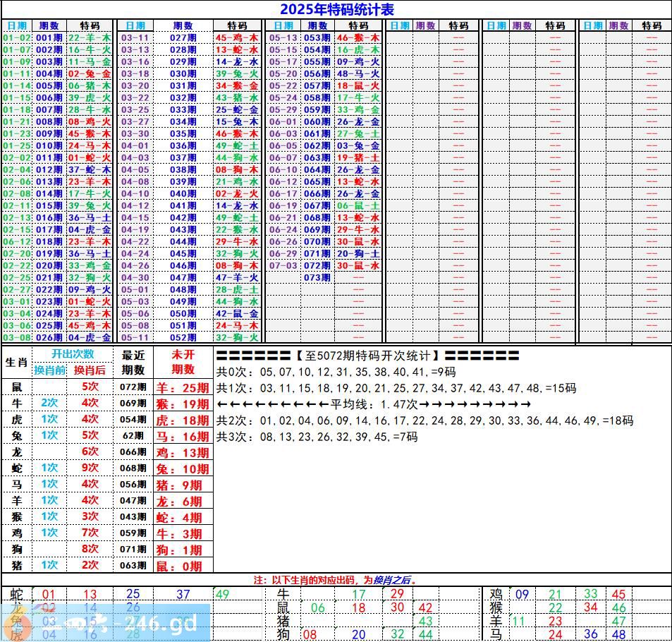672x642 pixels.
Task: Select the date cell "07-03"
Action: coord(283,265)
